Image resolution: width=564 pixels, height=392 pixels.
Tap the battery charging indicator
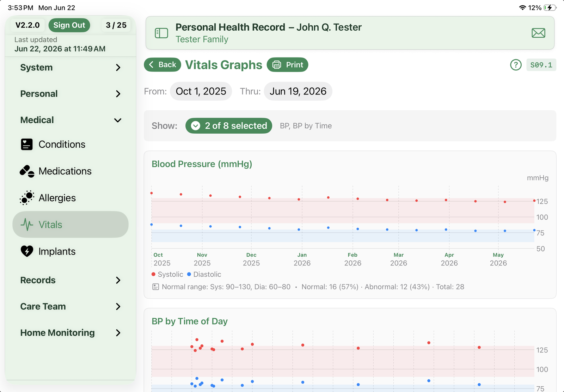pos(550,8)
